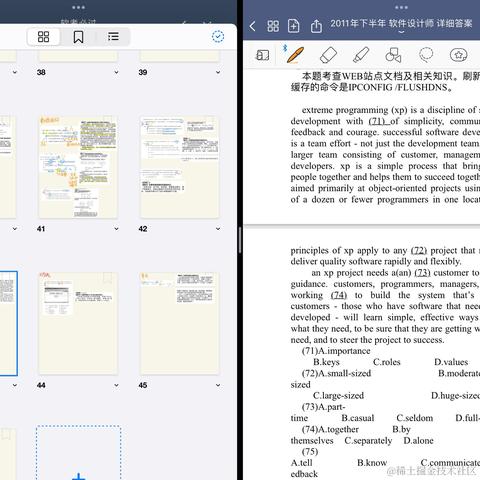Open the Elements sticker tool
Image resolution: width=480 pixels, height=480 pixels.
(x=459, y=55)
